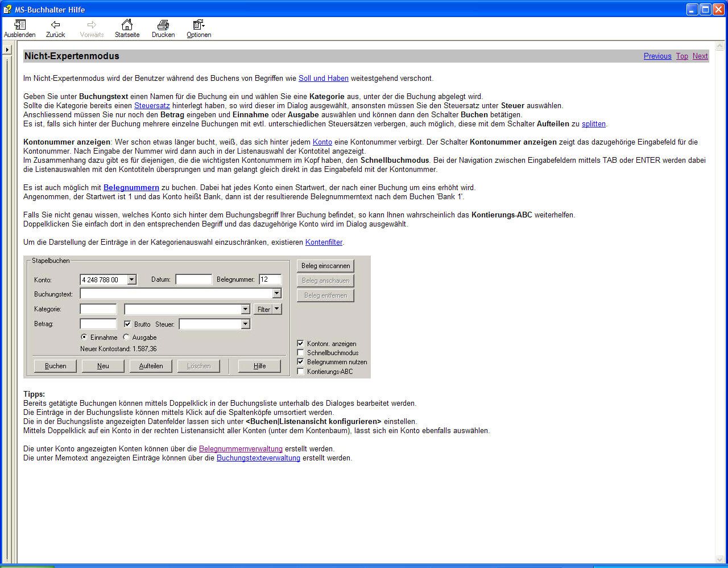Viewport: 728px width, 568px height.
Task: Click the Nicht-Expertenmodus heading
Action: tap(72, 56)
